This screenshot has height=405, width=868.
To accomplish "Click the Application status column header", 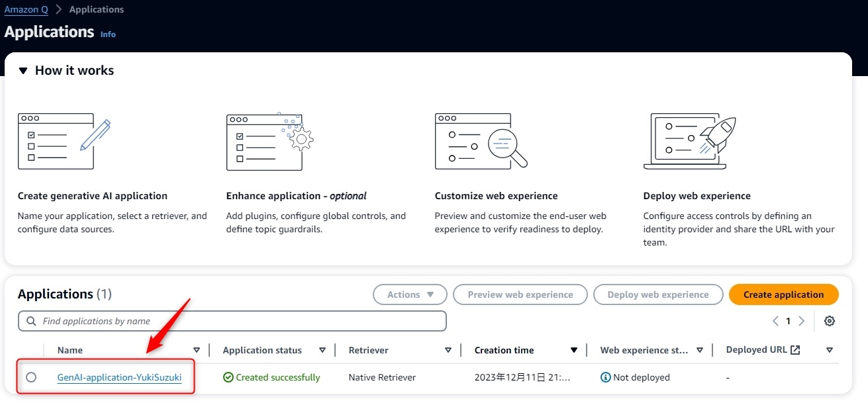I will pos(262,350).
